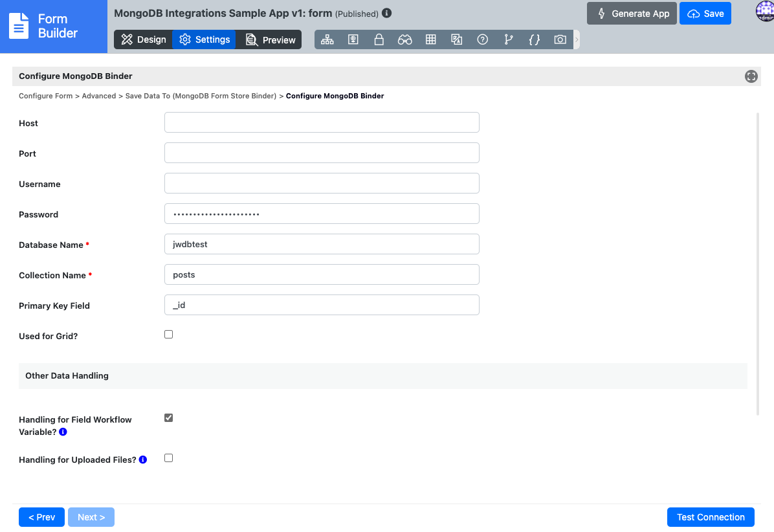Image resolution: width=774 pixels, height=532 pixels.
Task: Click the app title MongoDB Integrations Sample App
Action: pos(223,14)
